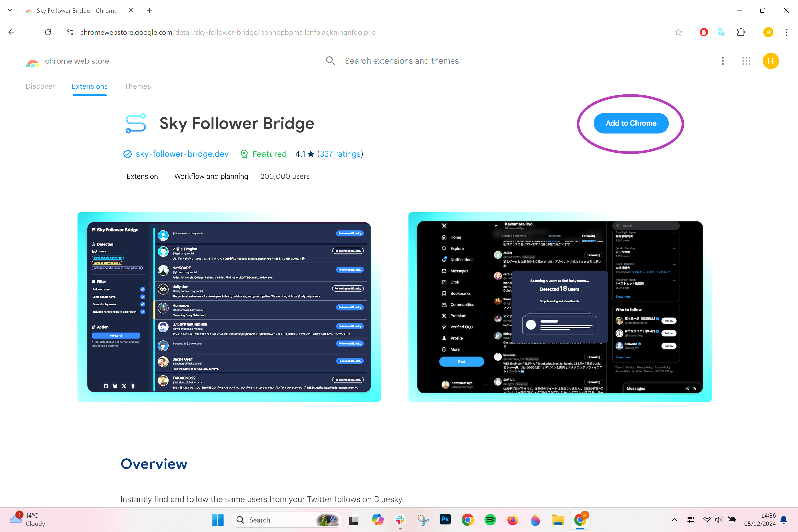Open first screenshot showing detected users list

coord(229,307)
